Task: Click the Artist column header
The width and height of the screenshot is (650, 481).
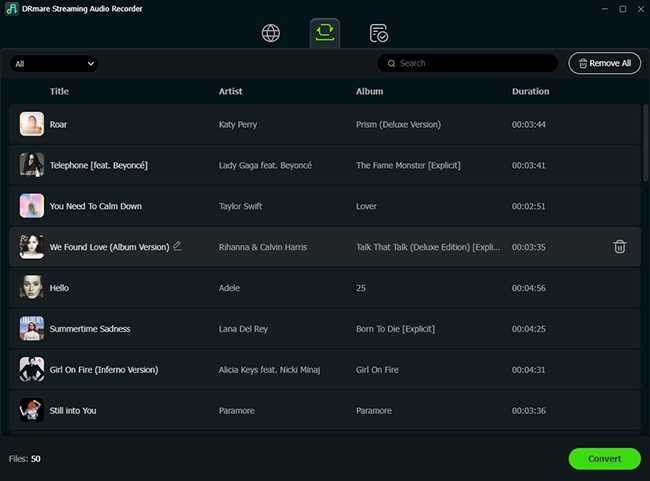Action: (230, 91)
